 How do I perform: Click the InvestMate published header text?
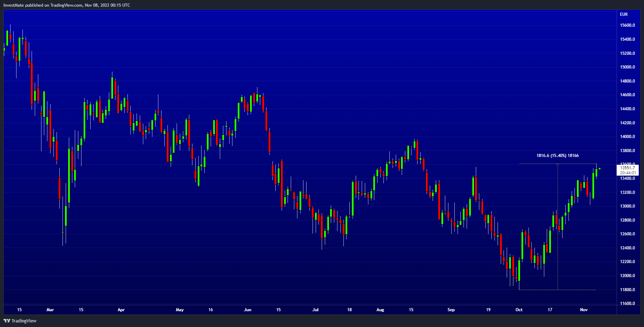click(x=67, y=5)
